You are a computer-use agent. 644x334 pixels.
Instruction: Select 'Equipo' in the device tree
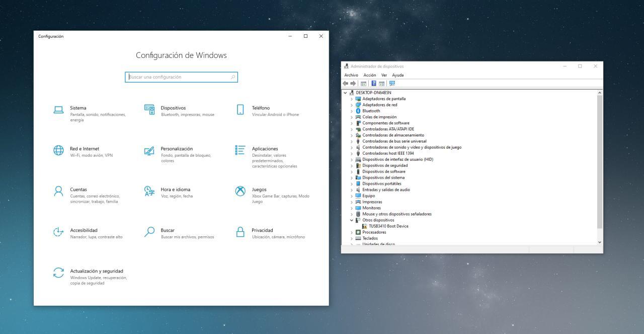[x=369, y=196]
